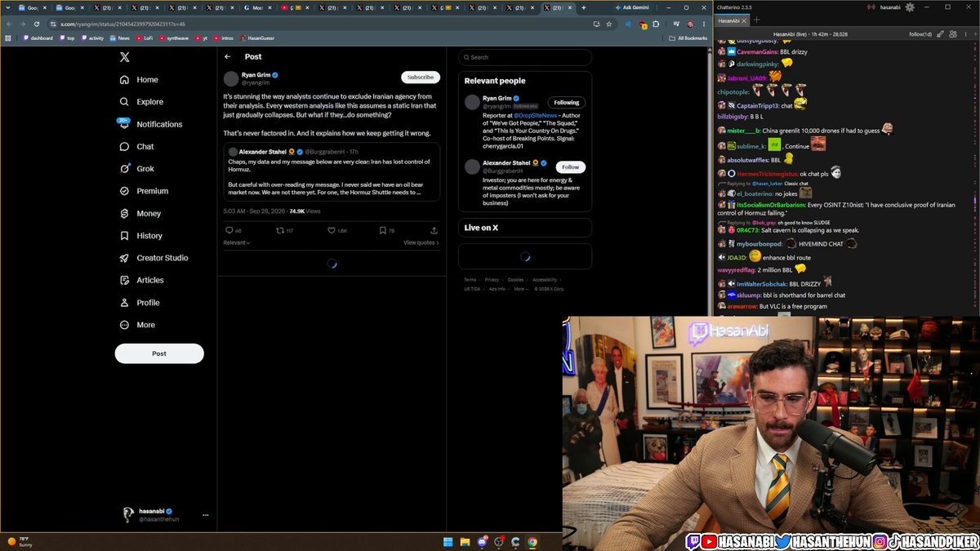Bookmark the post with the bookmark icon
Screen dimensions: 980x551
tap(382, 231)
